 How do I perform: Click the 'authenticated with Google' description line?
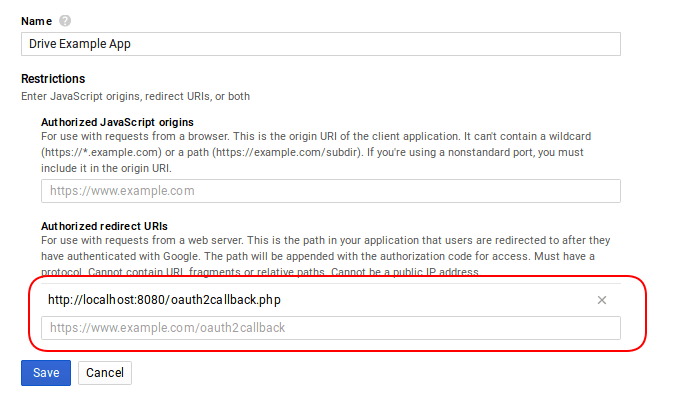[318, 256]
